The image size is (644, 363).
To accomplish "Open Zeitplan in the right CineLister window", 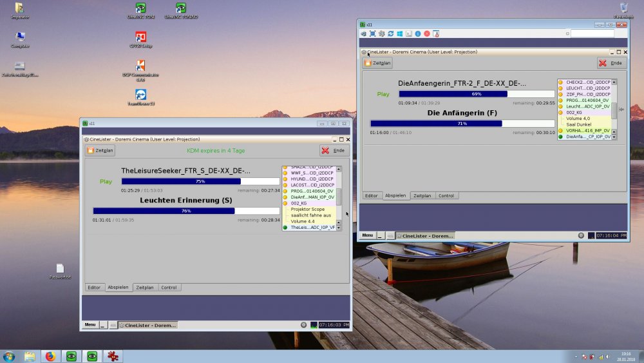I will pyautogui.click(x=377, y=63).
